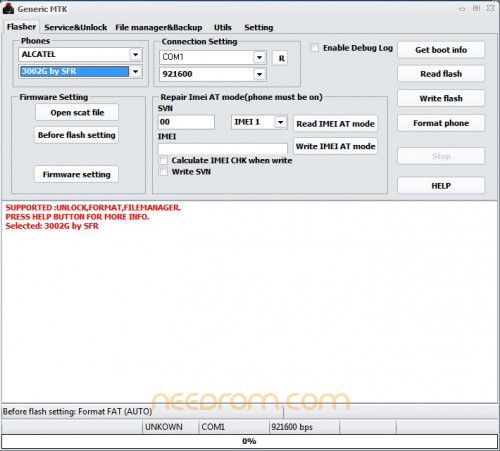Click the SVN input field showing 00
This screenshot has width=500, height=451.
pos(186,122)
